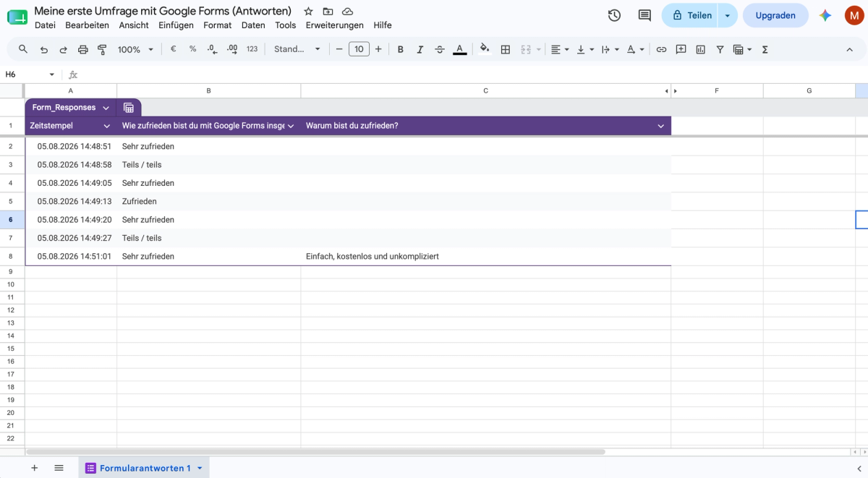This screenshot has width=868, height=478.
Task: Open the Format menu
Action: click(218, 25)
